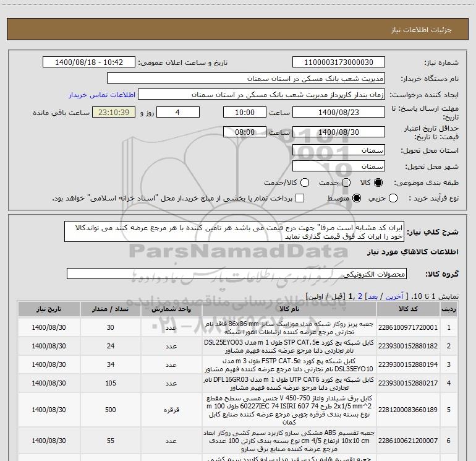Screen dimensions: 476x461
Task: Click the گروه کالا field محصولات الکترونیکی
Action: [237, 274]
